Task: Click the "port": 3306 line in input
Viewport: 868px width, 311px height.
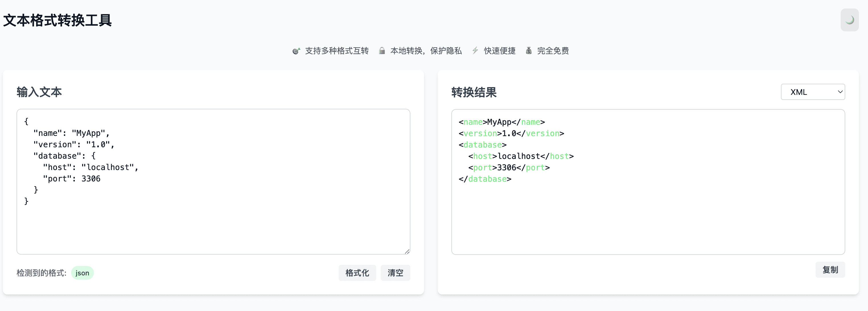Action: pyautogui.click(x=71, y=179)
